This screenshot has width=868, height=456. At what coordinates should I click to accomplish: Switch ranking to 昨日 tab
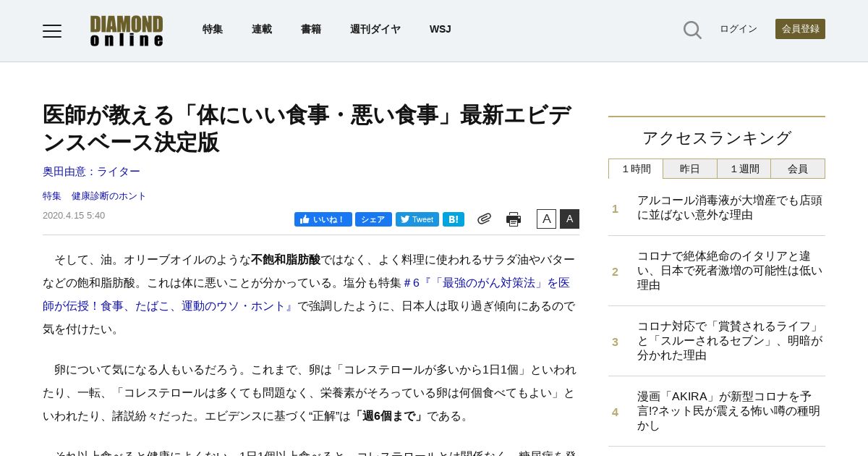[690, 169]
